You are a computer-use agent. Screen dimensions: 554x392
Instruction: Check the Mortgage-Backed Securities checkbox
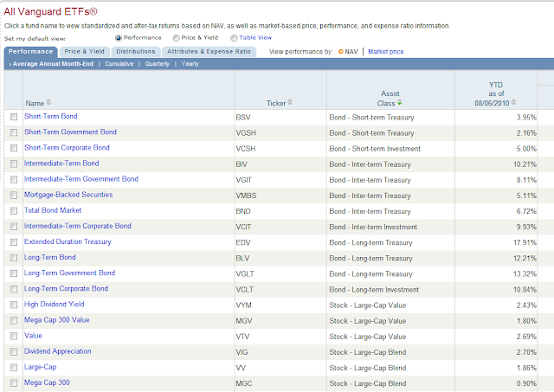click(14, 195)
